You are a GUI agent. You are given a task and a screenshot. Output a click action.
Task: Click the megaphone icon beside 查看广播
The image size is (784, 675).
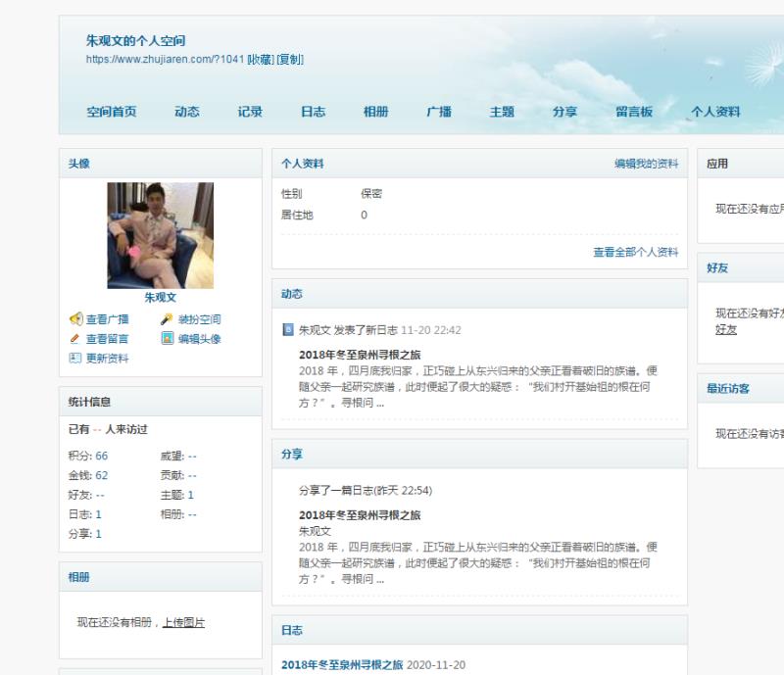(75, 319)
